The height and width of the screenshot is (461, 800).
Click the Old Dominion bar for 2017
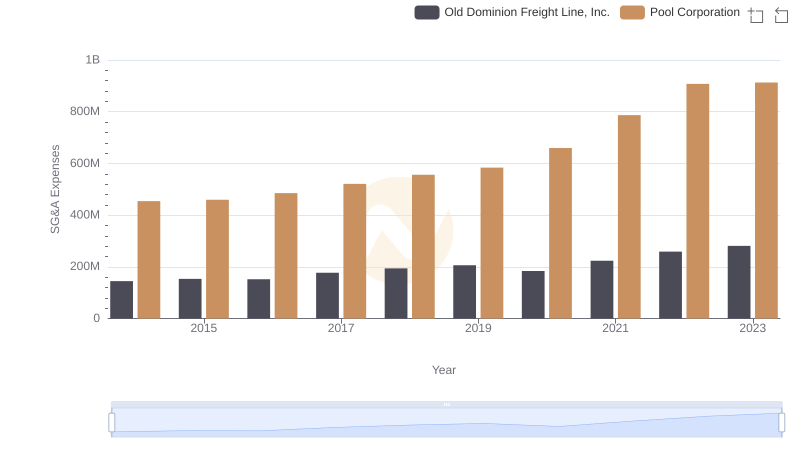click(327, 296)
